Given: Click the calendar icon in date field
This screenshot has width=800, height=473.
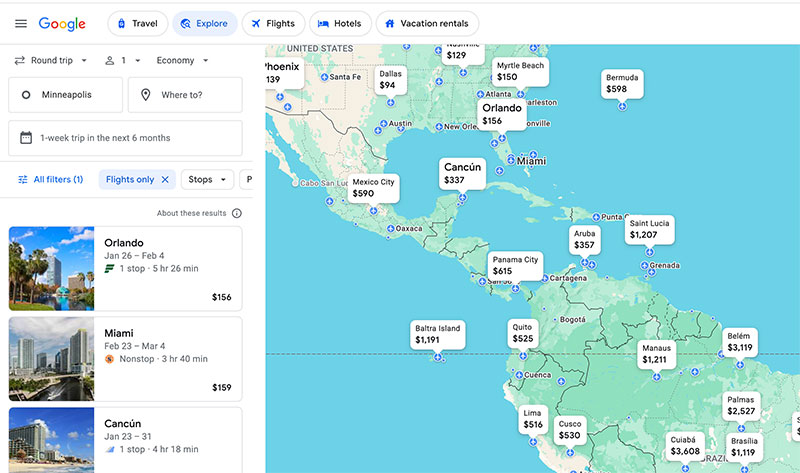Looking at the screenshot, I should 26,138.
